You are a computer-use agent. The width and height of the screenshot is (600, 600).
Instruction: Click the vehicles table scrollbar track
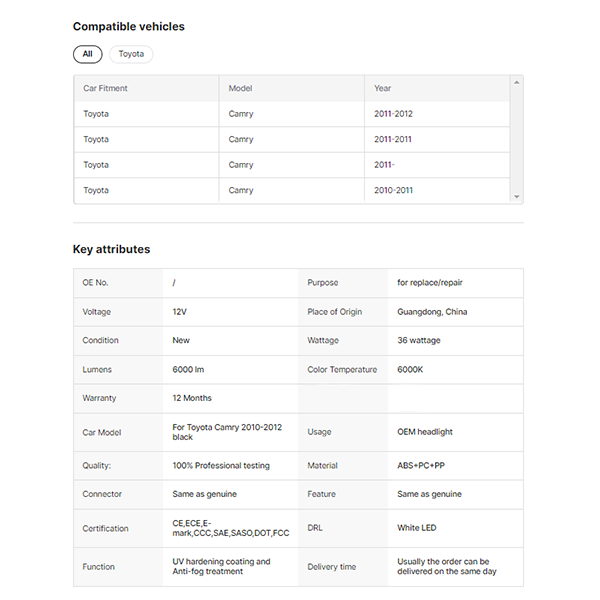tap(516, 140)
